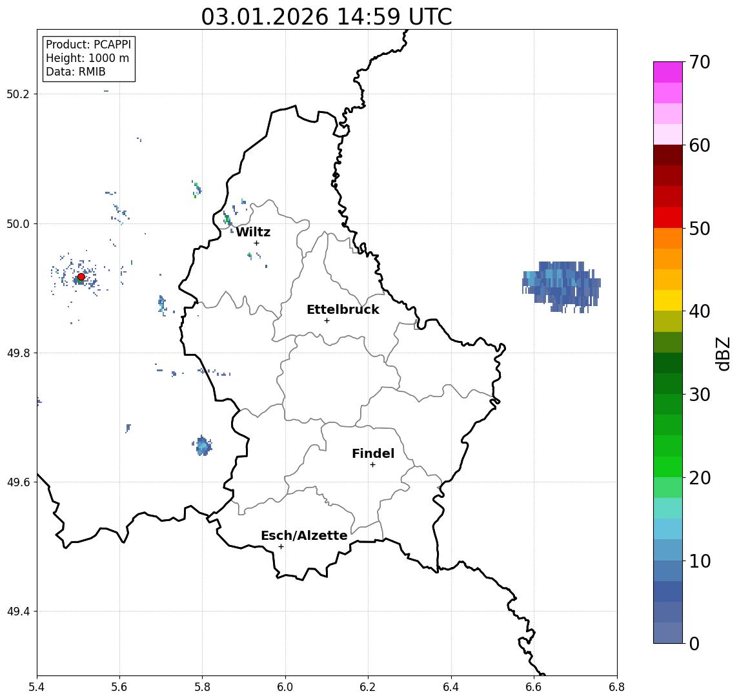Click the longitude axis label 6.6
Viewport: 739px width, 700px height.
(534, 687)
